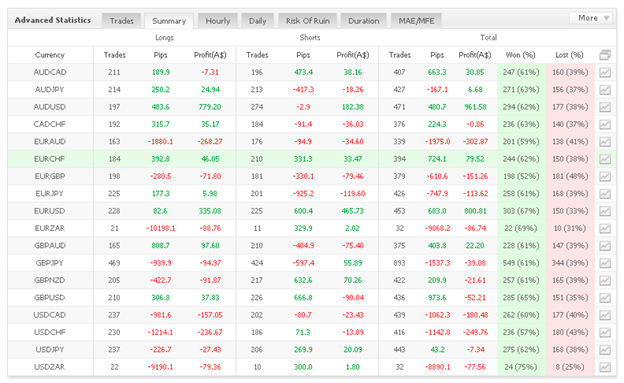Switch to the Trades tab
This screenshot has height=383, width=624.
pos(121,21)
